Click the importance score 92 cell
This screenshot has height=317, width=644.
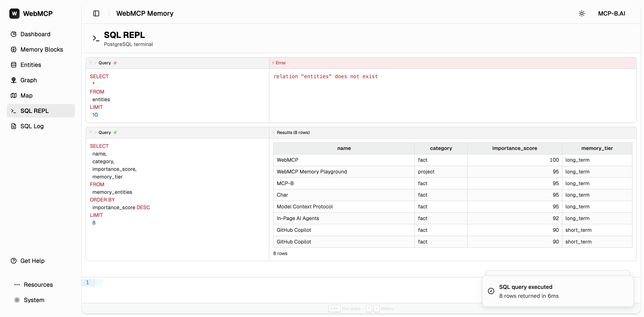pos(515,218)
